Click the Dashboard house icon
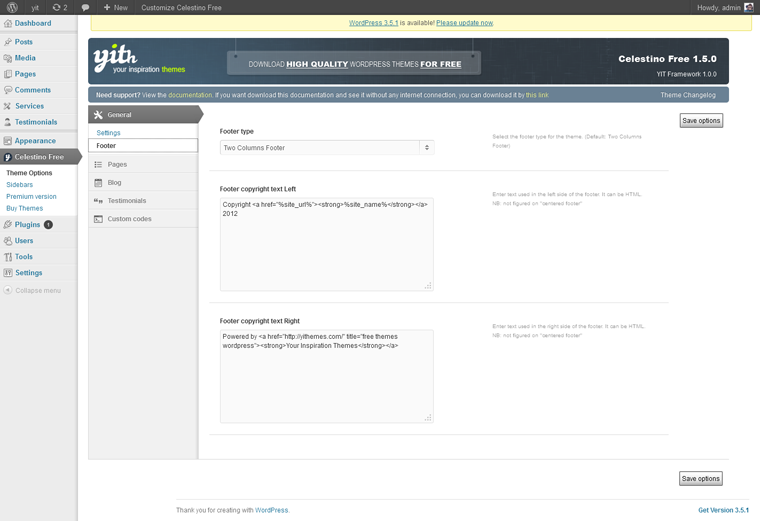760x521 pixels. (8, 23)
